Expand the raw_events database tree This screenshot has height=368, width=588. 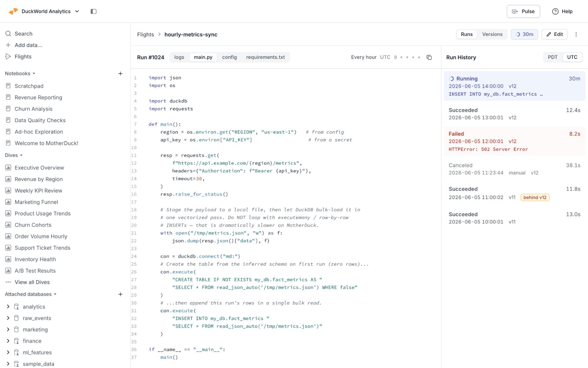coord(8,318)
